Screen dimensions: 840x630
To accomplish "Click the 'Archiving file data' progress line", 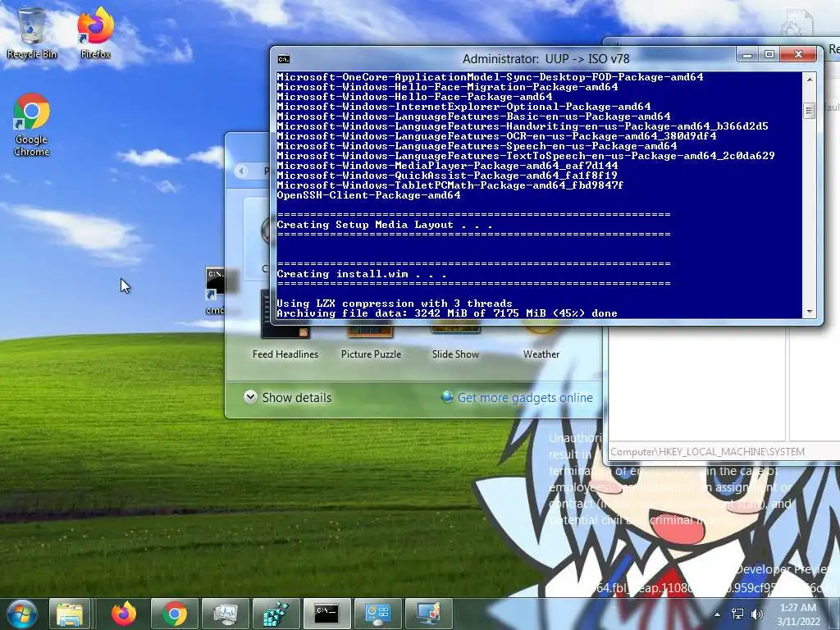I will point(447,313).
